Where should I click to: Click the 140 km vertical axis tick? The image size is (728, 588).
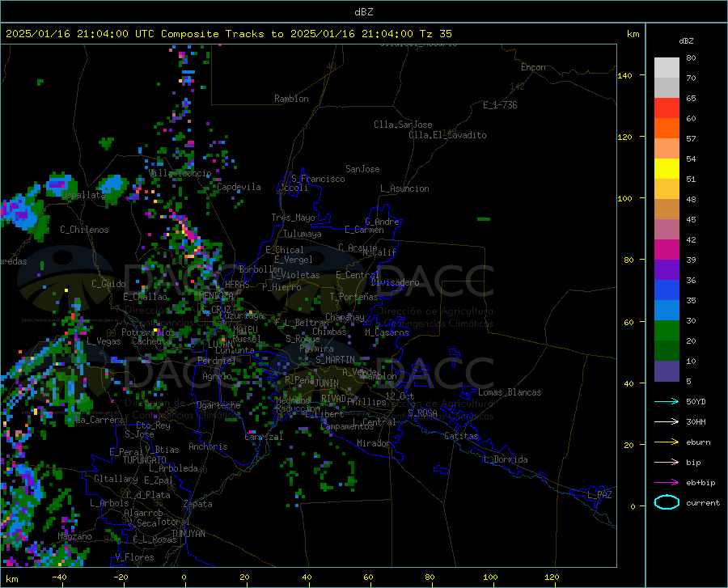point(624,75)
